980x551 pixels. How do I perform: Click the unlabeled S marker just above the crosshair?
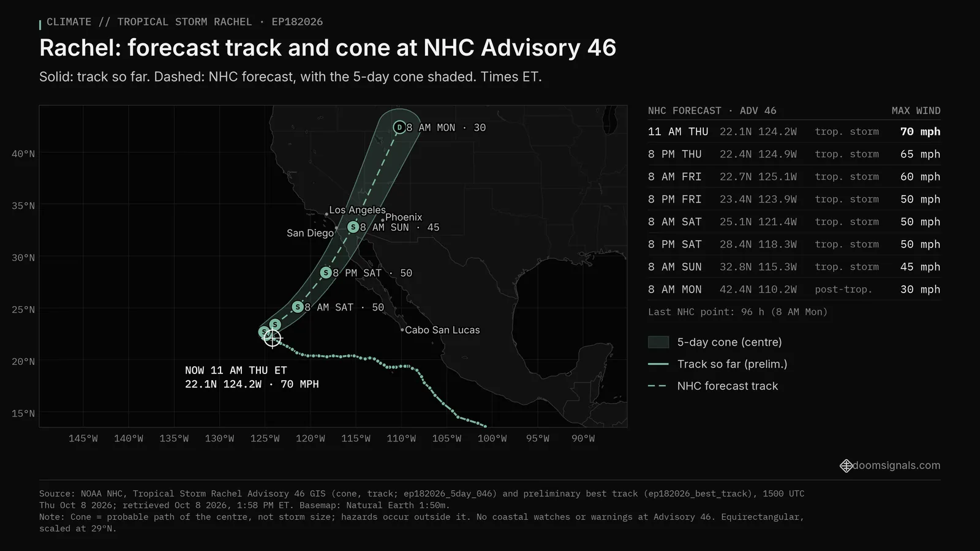pyautogui.click(x=275, y=324)
